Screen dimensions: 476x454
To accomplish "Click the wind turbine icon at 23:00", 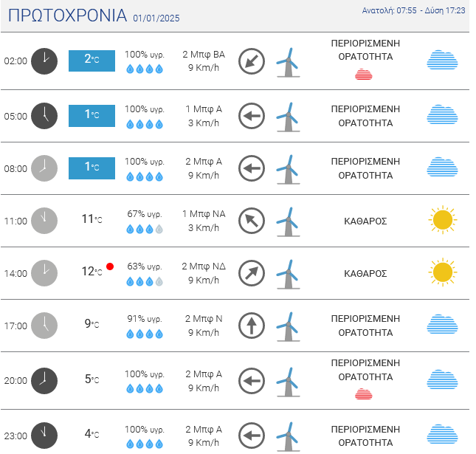I will tap(287, 436).
